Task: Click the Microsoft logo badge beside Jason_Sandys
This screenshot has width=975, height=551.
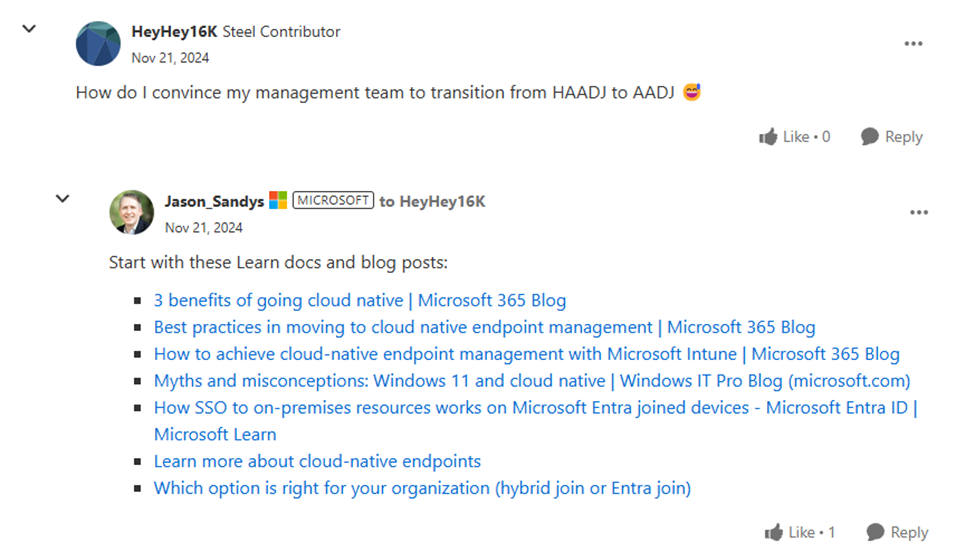Action: 278,201
